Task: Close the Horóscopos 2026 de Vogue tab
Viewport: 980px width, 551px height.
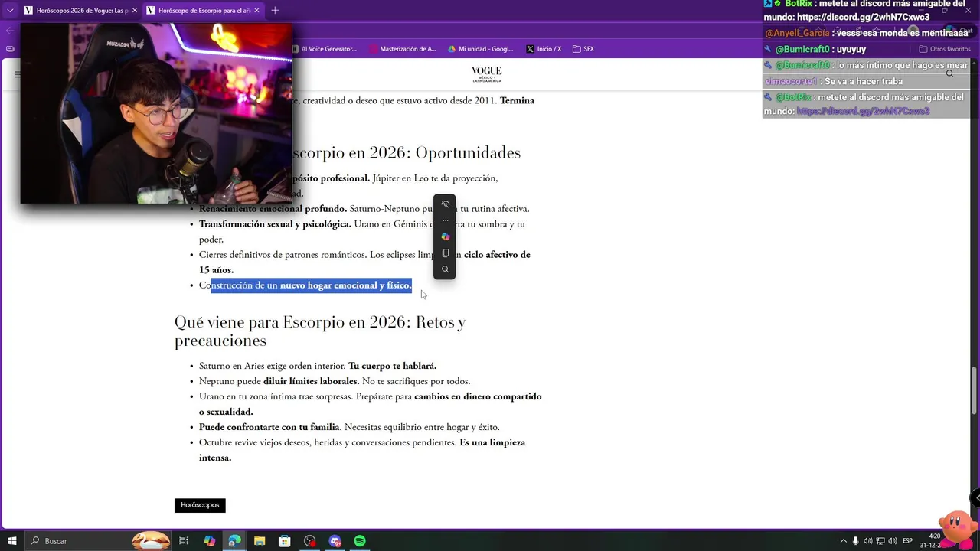Action: (x=134, y=11)
